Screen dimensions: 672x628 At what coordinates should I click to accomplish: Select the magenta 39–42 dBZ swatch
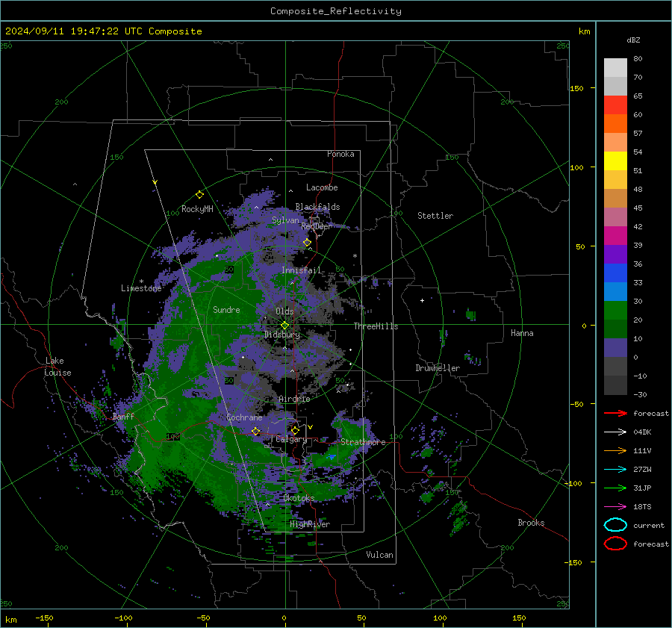615,236
